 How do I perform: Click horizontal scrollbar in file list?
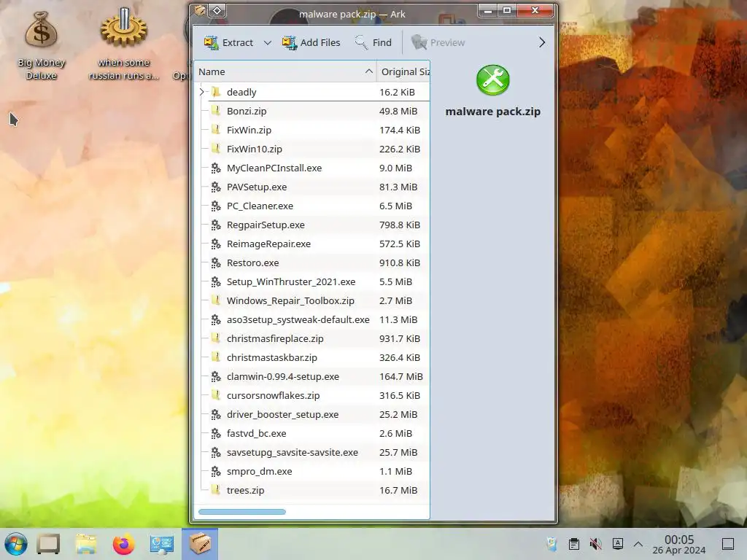coord(242,512)
